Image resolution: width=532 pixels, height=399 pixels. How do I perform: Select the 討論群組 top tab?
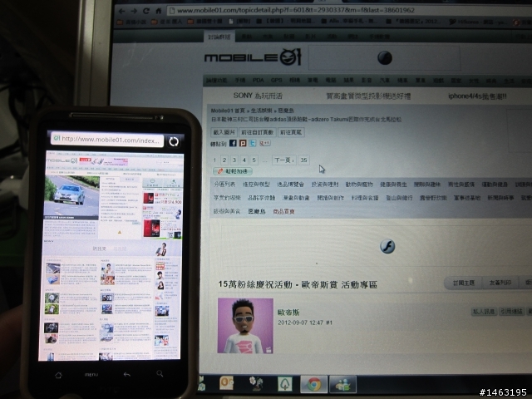coord(219,37)
